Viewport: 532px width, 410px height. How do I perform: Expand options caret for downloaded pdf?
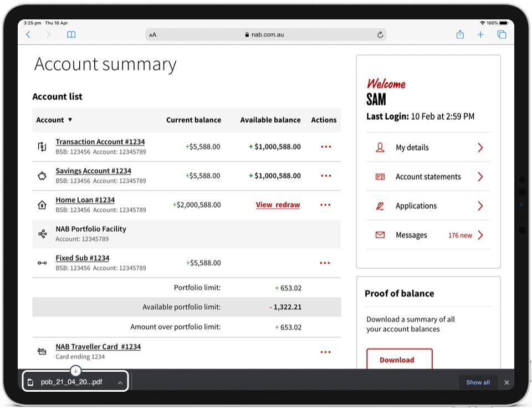point(120,383)
